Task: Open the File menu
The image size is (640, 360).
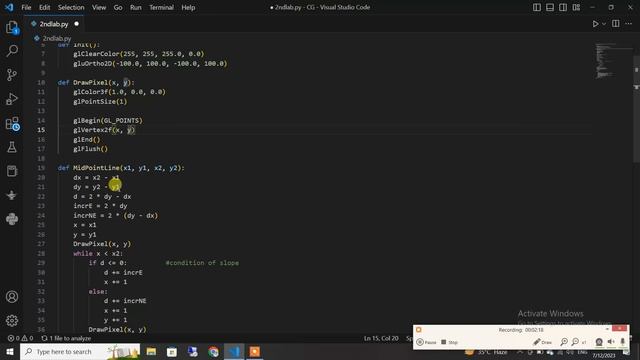Action: click(x=26, y=7)
